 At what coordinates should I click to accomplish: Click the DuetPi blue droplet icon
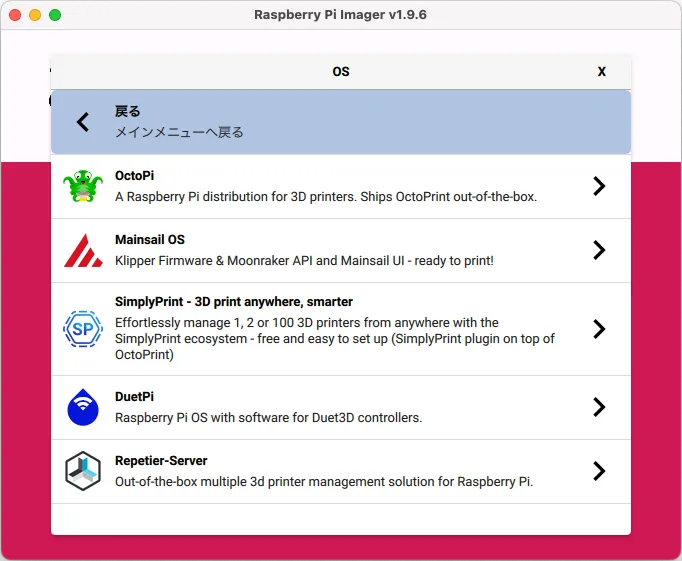click(83, 407)
